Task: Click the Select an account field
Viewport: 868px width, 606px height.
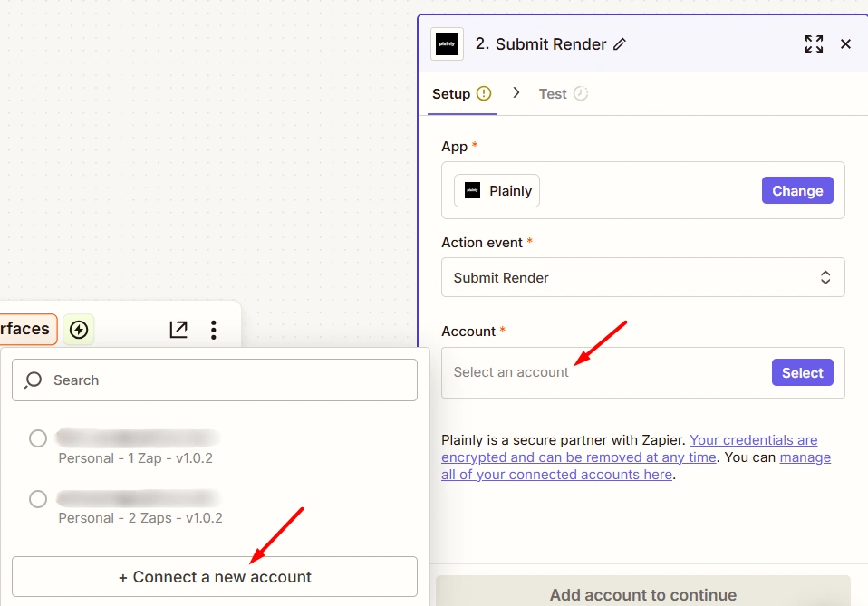Action: (x=642, y=372)
